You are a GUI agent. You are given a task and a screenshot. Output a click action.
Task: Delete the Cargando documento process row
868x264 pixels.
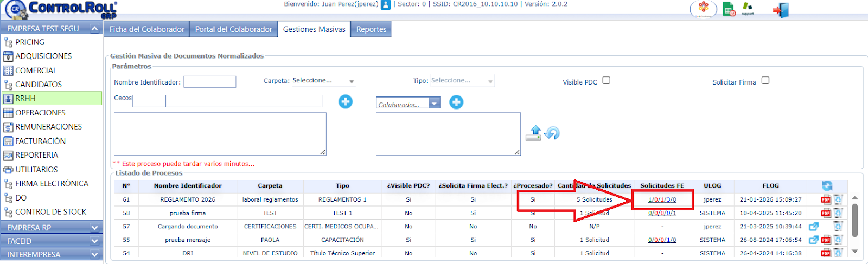click(x=838, y=226)
